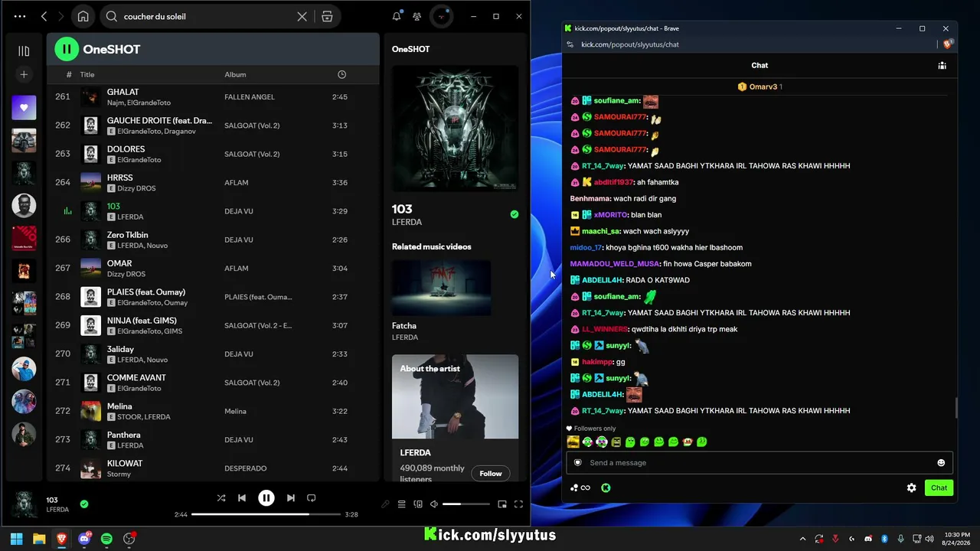
Task: Open the AFLAM album link for OMAR
Action: [236, 269]
